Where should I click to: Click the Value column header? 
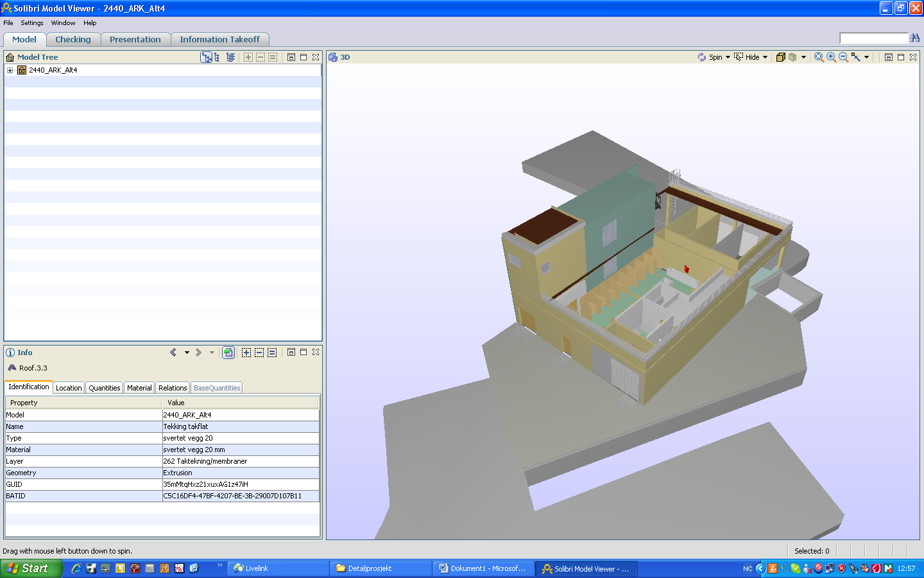[240, 403]
